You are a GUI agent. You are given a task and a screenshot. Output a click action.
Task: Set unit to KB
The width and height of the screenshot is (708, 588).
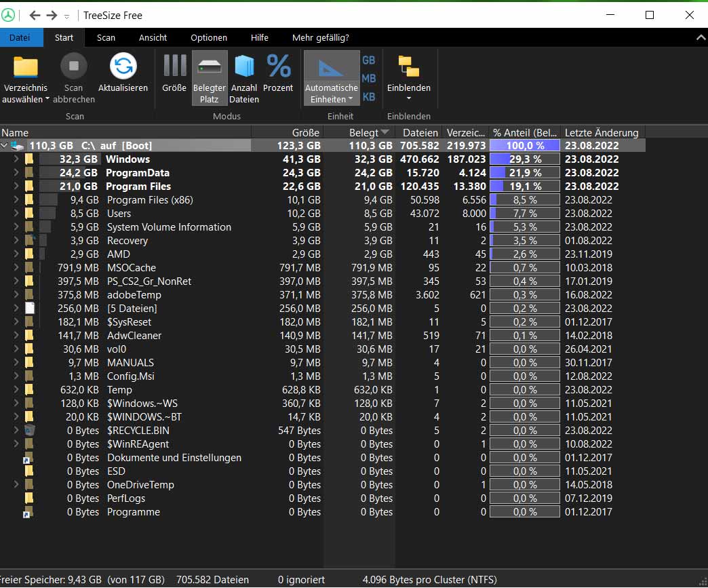(x=369, y=97)
